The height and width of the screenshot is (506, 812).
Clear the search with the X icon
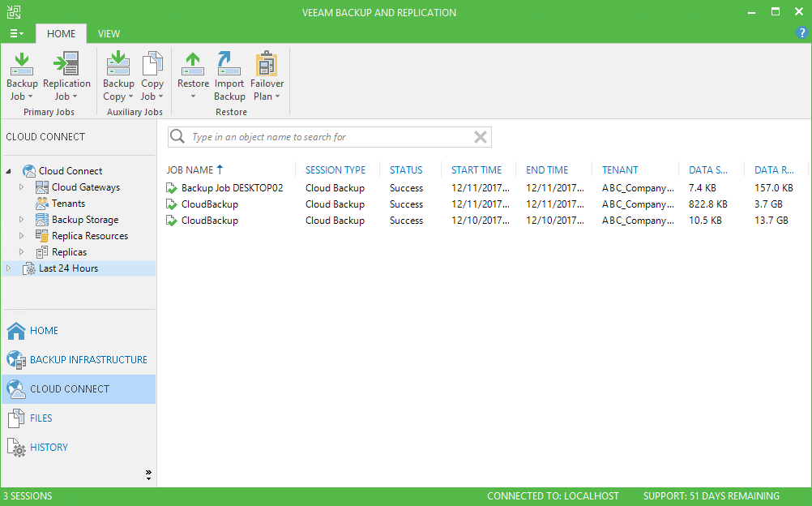(481, 137)
